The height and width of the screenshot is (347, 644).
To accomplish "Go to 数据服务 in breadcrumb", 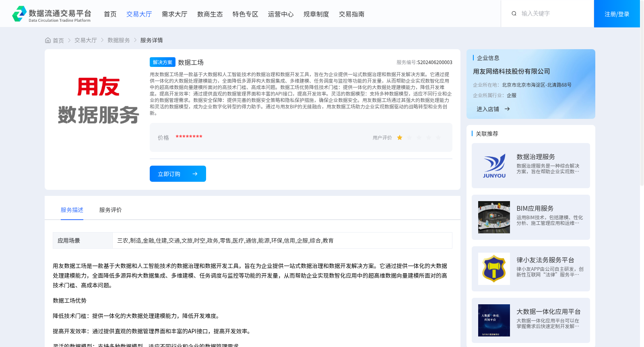I will click(x=119, y=40).
